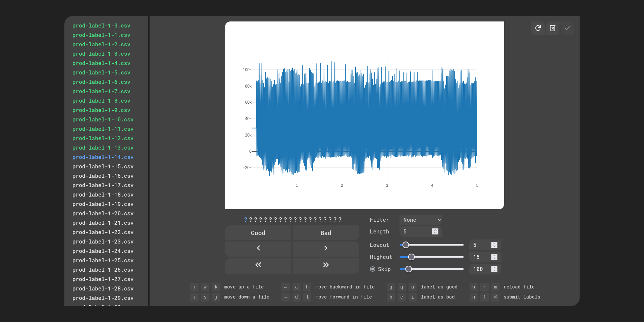Click the submit labels checkmark icon
The height and width of the screenshot is (322, 644).
(567, 28)
